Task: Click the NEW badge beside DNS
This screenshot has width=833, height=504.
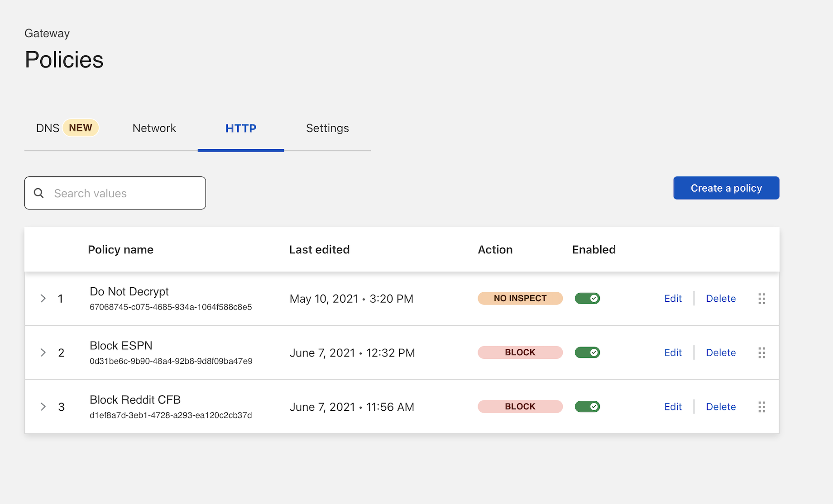Action: tap(81, 128)
